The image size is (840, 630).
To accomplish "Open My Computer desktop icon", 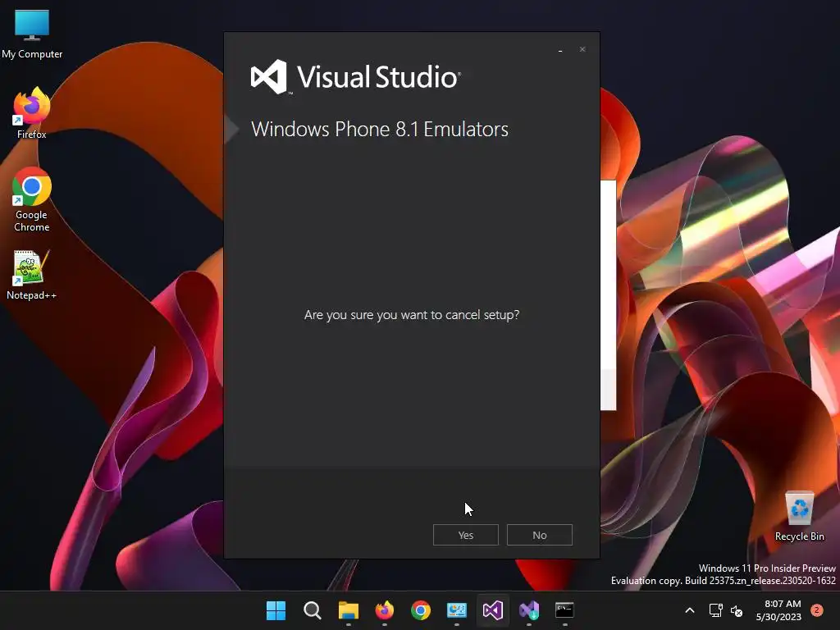I will [32, 34].
